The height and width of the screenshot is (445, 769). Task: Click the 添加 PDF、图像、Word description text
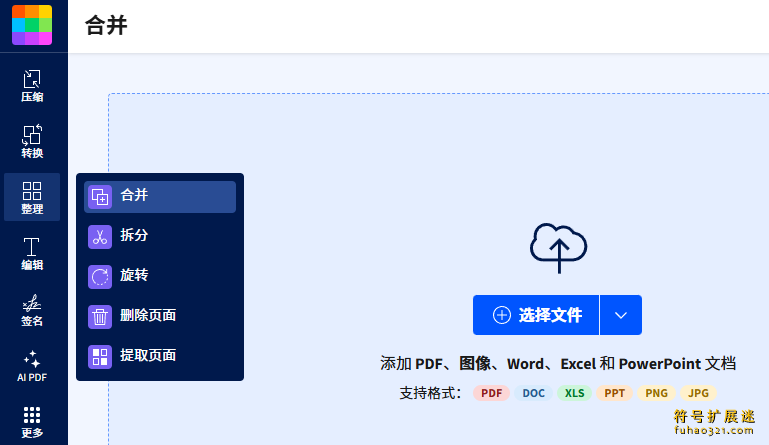(558, 364)
